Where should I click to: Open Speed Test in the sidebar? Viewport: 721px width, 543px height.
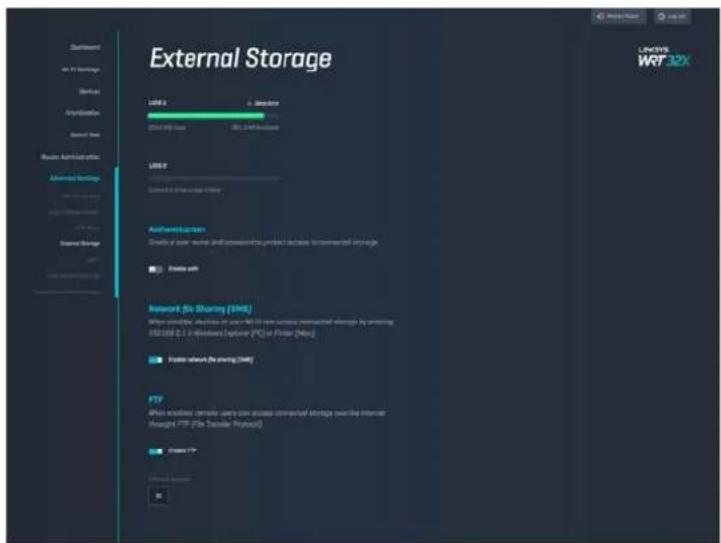pos(85,135)
